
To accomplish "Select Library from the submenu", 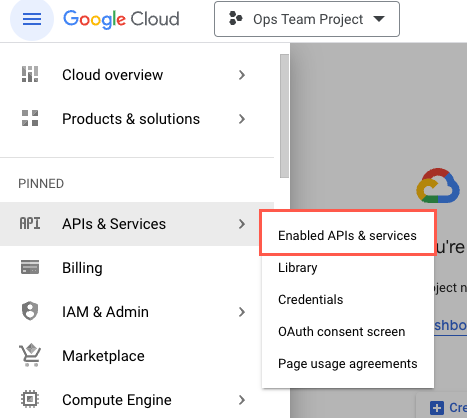I will 348,268.
